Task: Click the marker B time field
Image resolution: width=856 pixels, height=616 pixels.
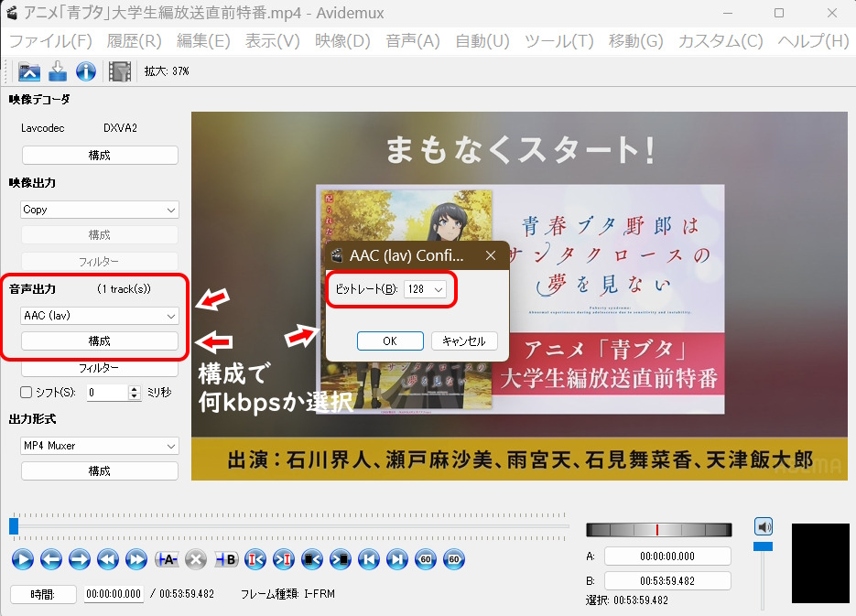Action: 667,581
